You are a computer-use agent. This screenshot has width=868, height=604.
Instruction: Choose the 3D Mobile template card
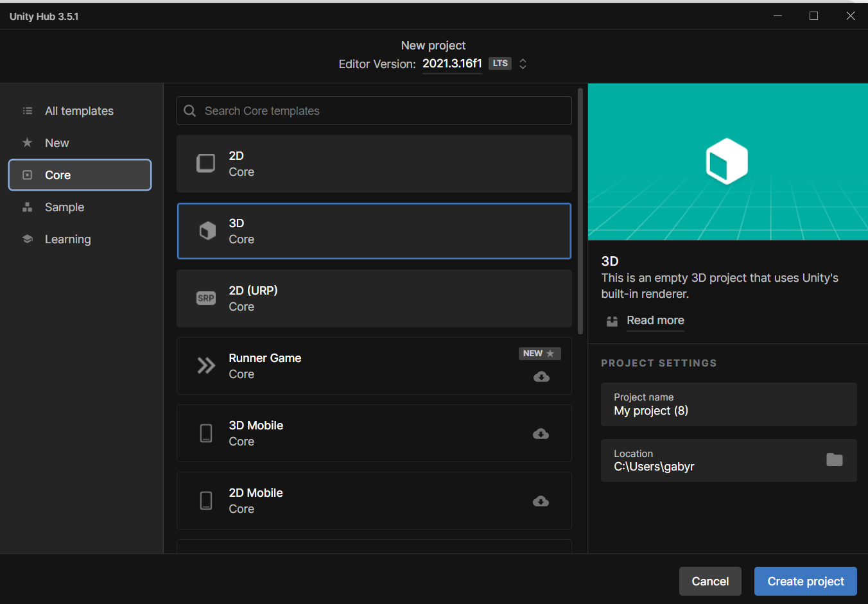click(x=374, y=433)
